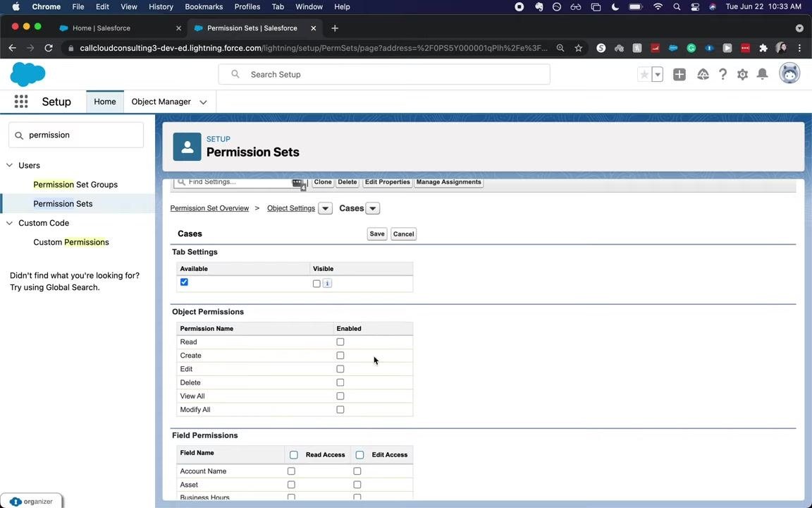Open the Apple menu
This screenshot has width=812, height=508.
(16, 7)
